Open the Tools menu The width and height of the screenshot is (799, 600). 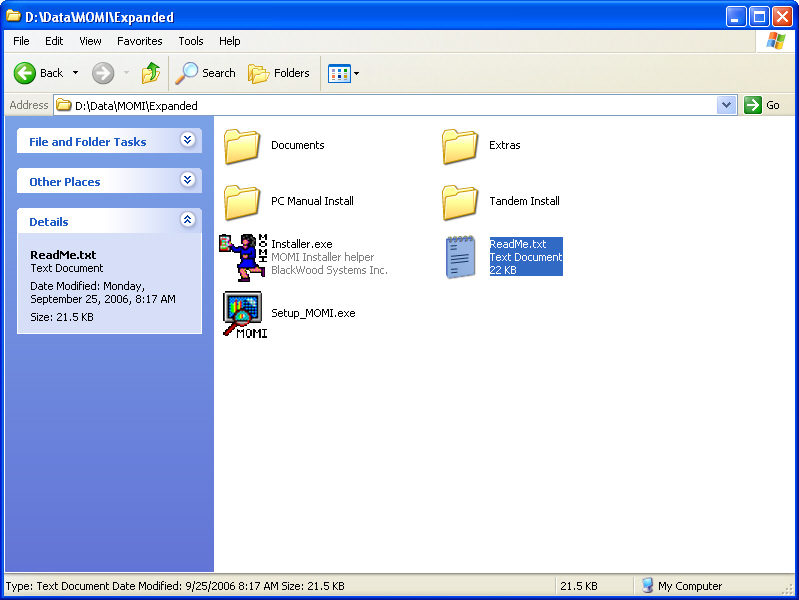coord(190,41)
